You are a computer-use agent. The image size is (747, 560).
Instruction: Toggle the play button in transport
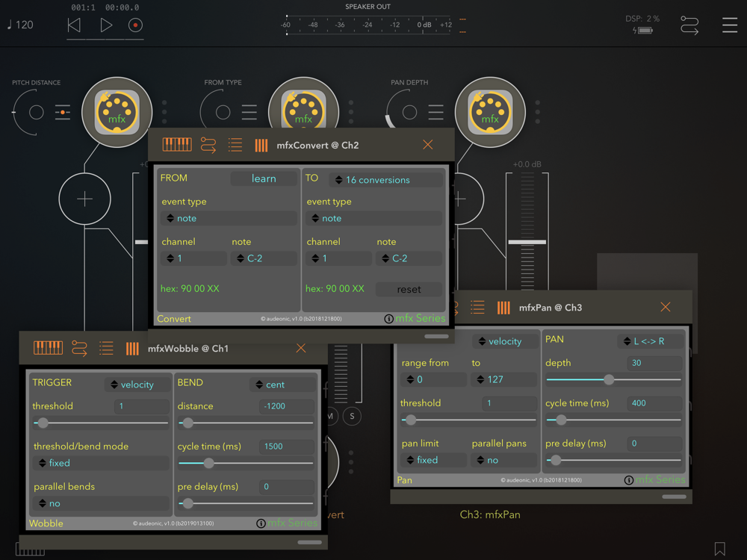(106, 25)
